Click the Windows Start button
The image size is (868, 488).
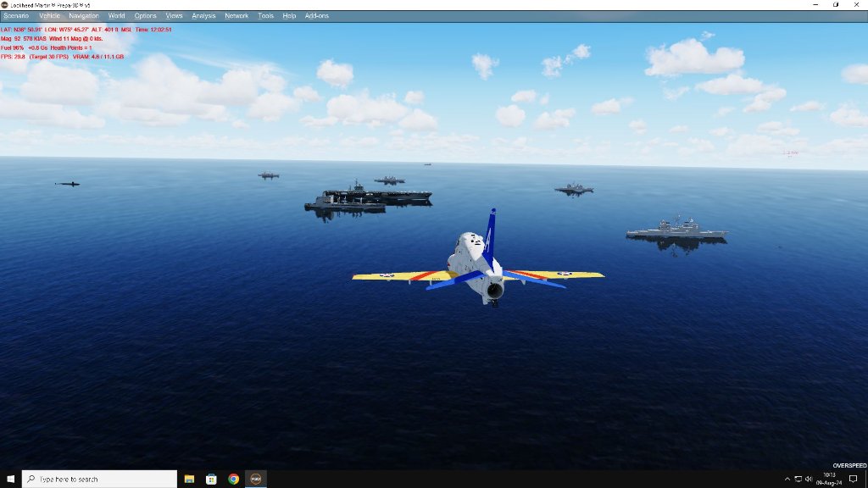point(10,479)
